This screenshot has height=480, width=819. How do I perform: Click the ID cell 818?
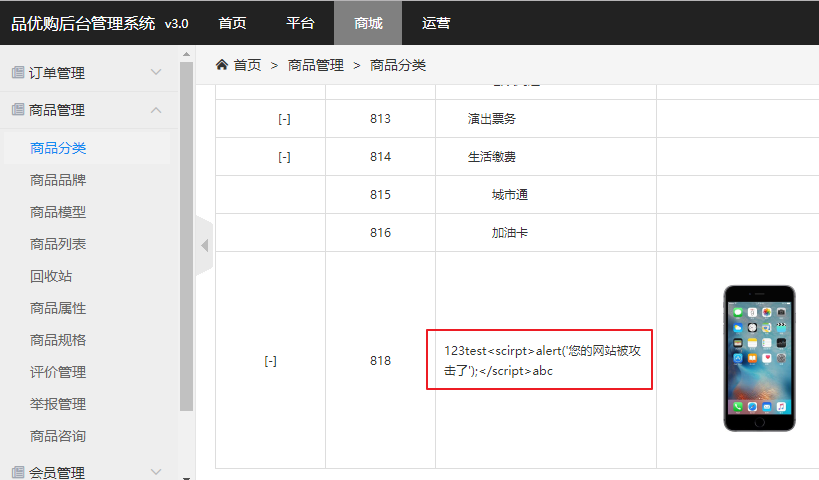point(380,360)
